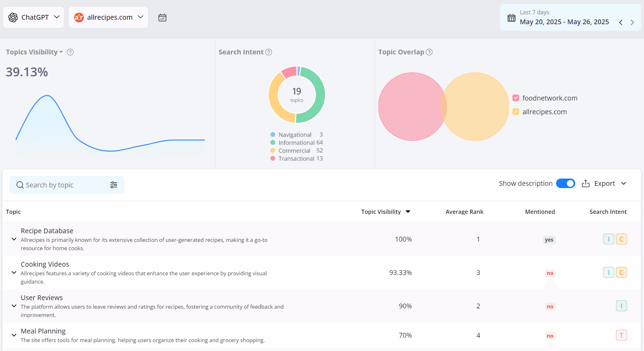Go to next date range arrow

coord(632,22)
